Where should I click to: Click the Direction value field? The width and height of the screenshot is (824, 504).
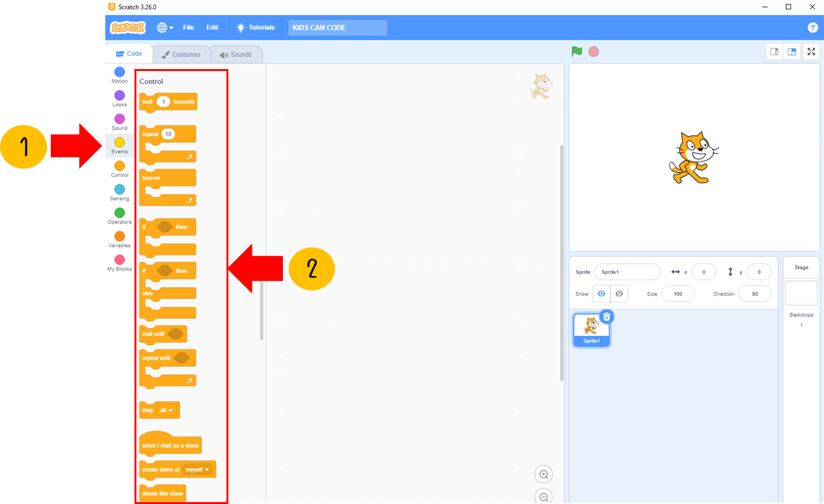[754, 294]
